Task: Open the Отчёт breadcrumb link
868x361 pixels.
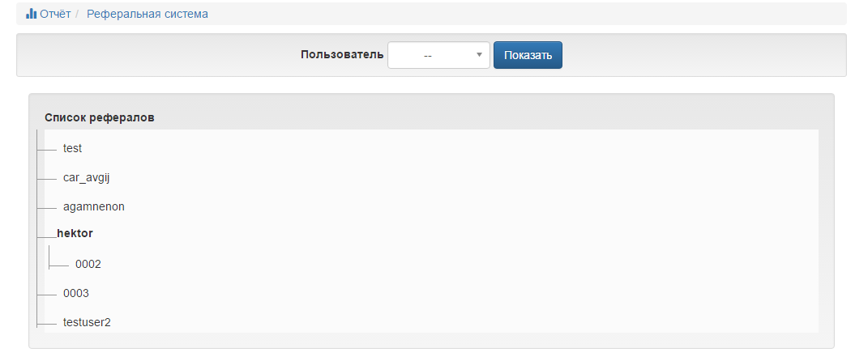Action: (x=55, y=14)
